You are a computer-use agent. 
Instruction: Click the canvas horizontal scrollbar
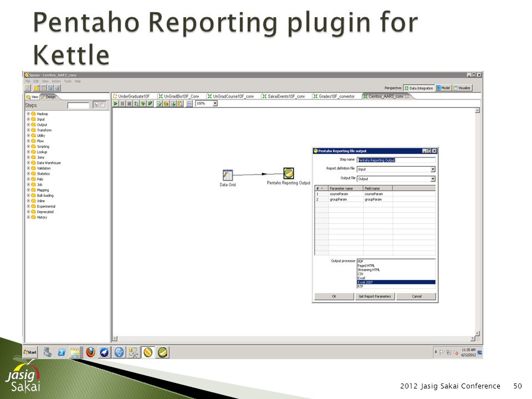tap(294, 338)
